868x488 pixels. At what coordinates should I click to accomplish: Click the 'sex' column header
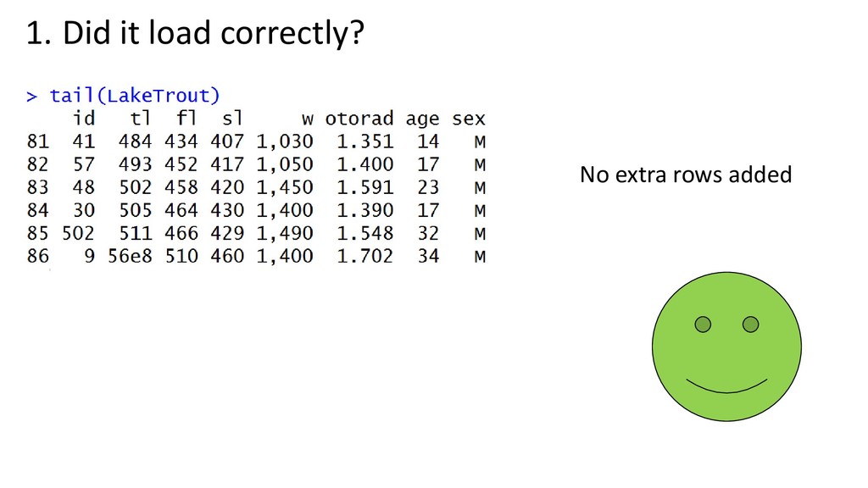point(468,119)
